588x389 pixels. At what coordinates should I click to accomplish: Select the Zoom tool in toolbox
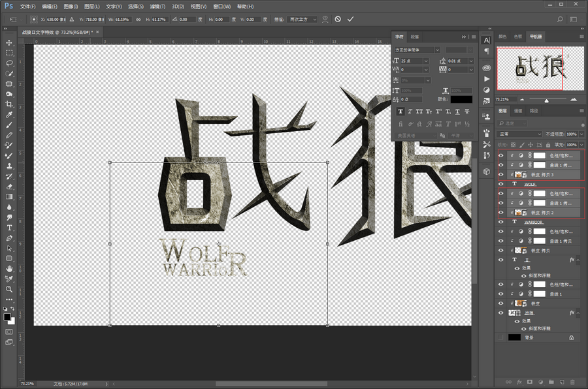tap(9, 288)
